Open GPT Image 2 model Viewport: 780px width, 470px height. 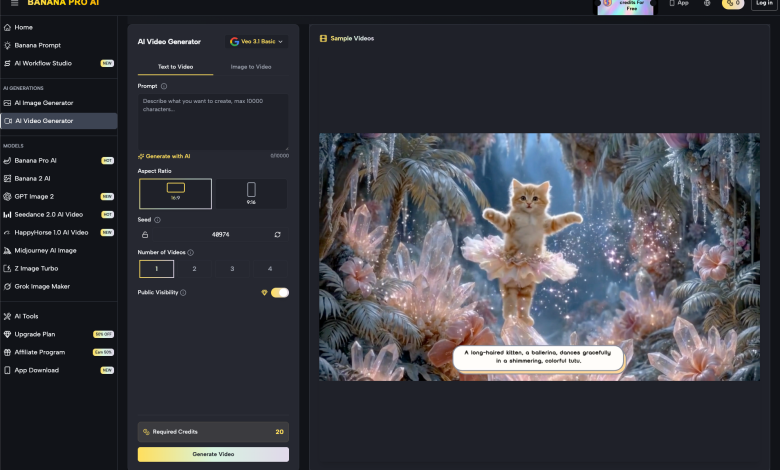point(59,196)
